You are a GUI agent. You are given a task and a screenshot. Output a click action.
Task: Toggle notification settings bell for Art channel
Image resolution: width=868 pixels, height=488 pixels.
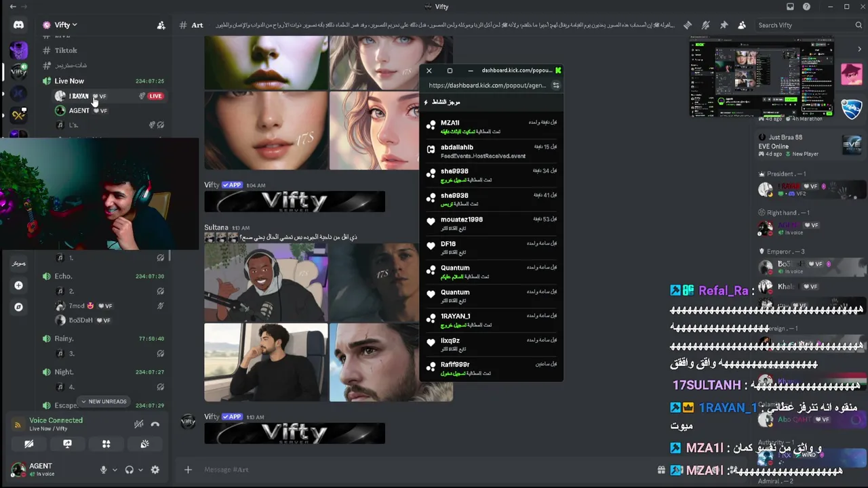(706, 25)
